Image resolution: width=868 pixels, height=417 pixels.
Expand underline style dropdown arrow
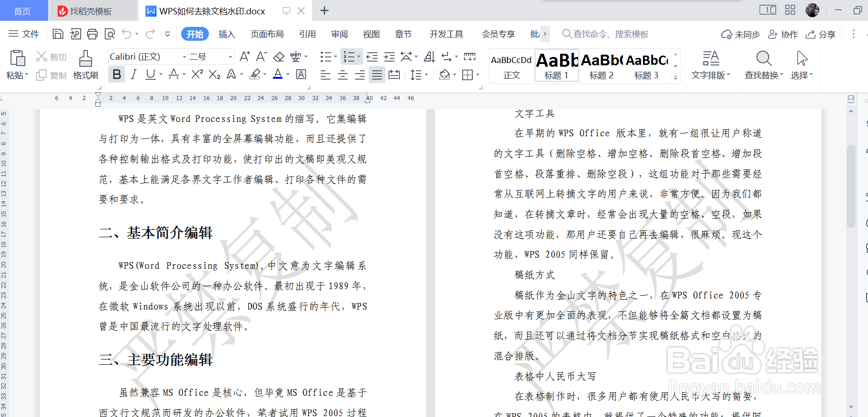click(x=161, y=74)
